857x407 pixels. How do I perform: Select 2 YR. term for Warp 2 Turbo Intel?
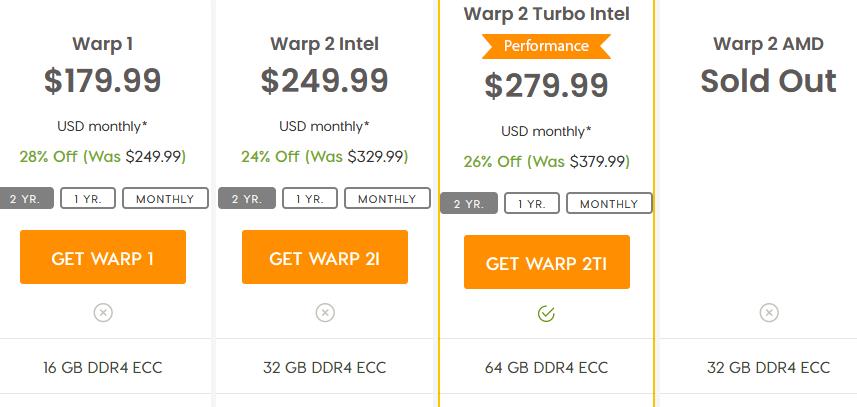coord(469,203)
